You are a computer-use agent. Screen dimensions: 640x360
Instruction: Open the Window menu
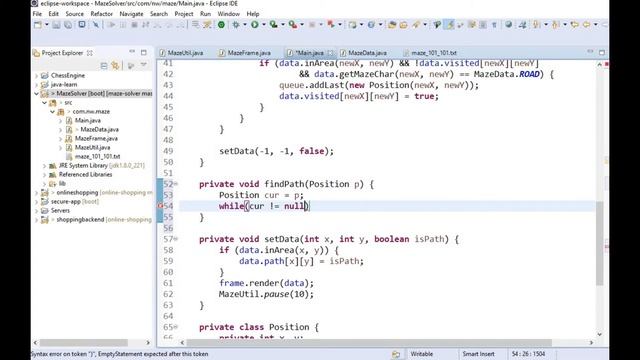(229, 14)
